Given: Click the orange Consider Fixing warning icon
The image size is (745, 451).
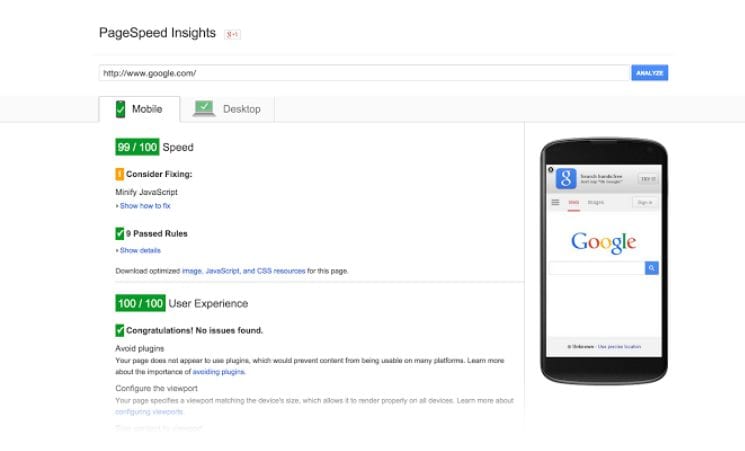Looking at the screenshot, I should pyautogui.click(x=120, y=174).
